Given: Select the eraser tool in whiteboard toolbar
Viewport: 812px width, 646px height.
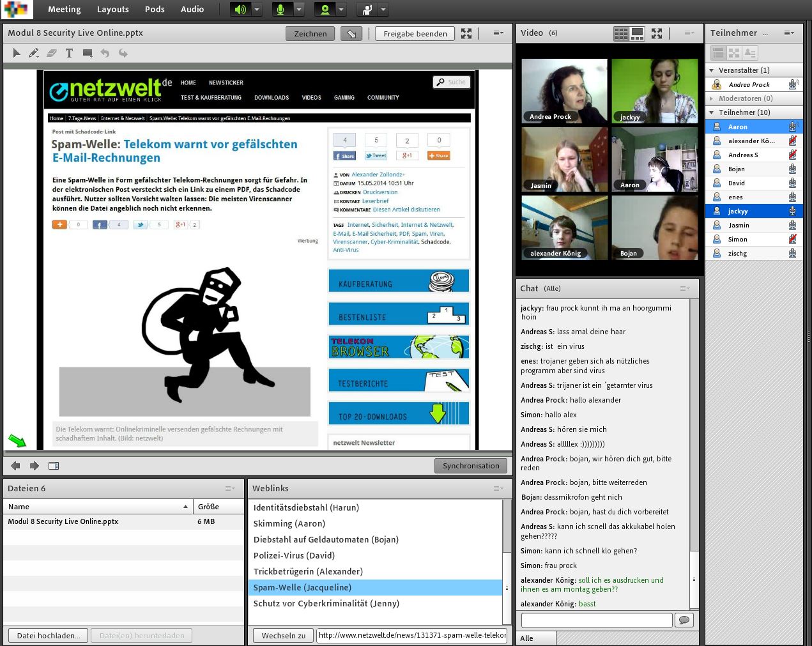Looking at the screenshot, I should [x=52, y=53].
